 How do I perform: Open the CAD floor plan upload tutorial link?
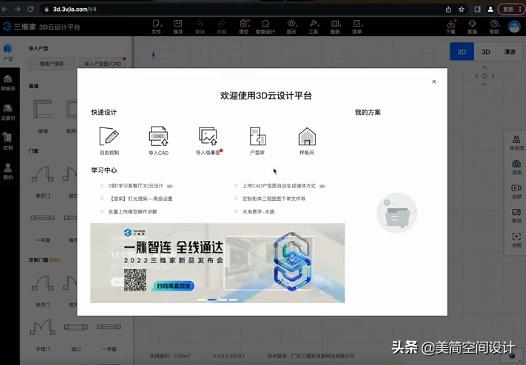click(279, 186)
